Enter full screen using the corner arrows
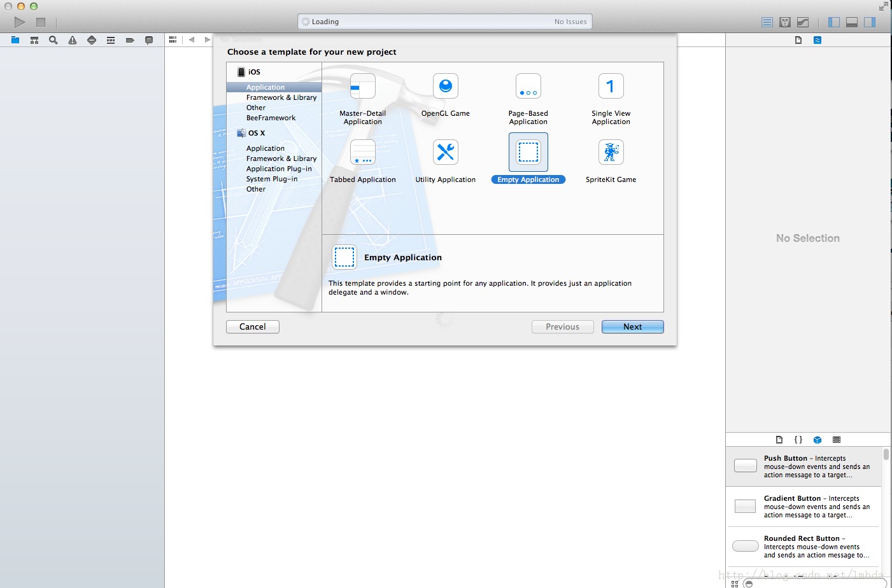The width and height of the screenshot is (892, 588). (884, 6)
